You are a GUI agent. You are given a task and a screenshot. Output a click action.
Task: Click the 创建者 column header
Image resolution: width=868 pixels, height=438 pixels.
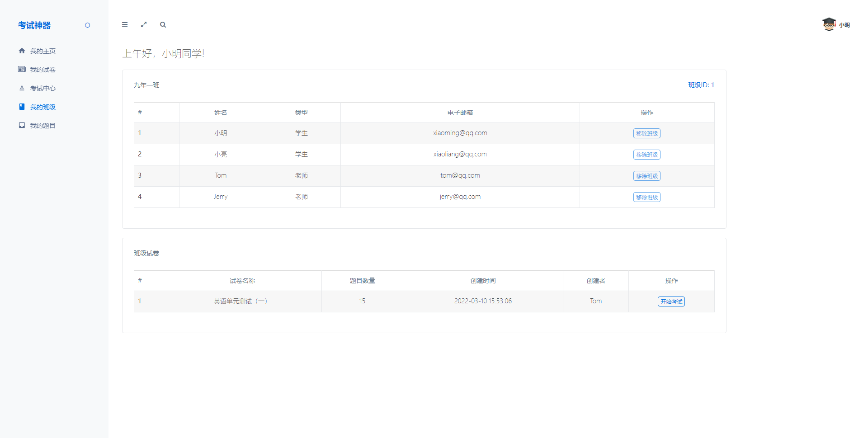pos(596,281)
